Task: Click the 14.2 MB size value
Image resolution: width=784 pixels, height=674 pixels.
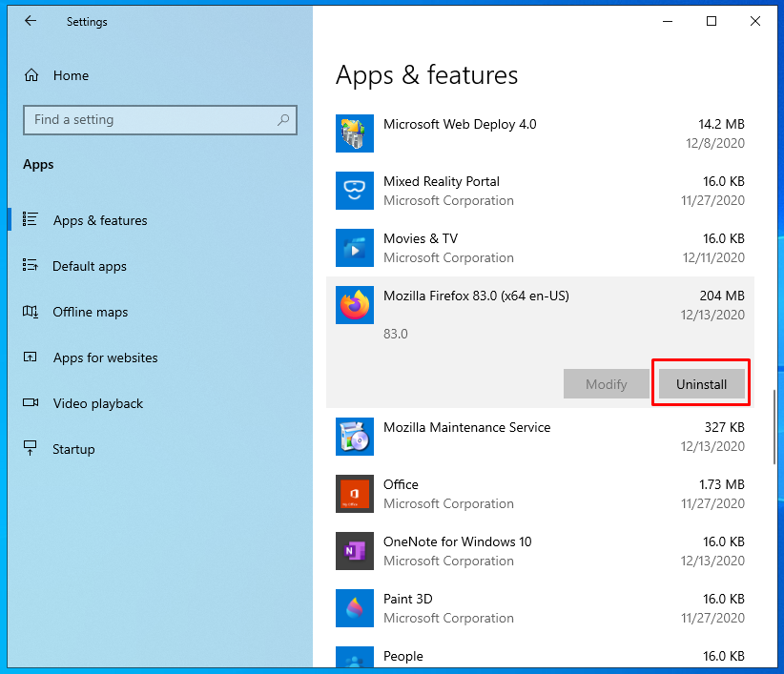Action: point(721,124)
